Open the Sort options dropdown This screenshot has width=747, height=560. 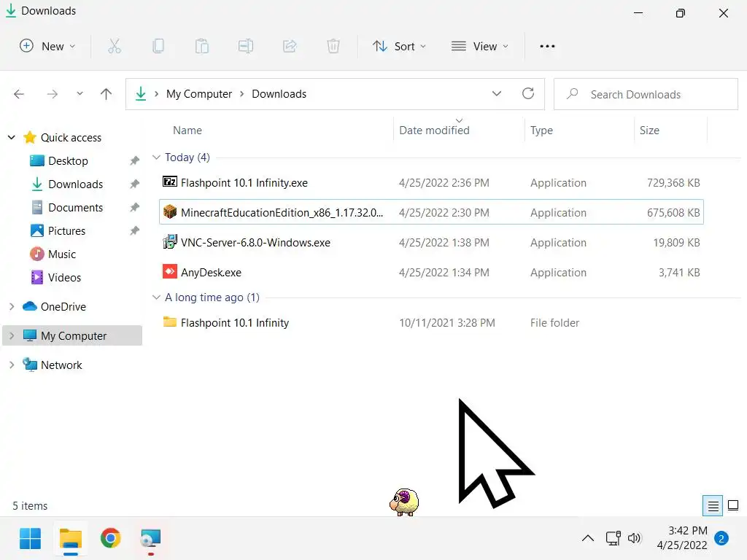point(399,46)
